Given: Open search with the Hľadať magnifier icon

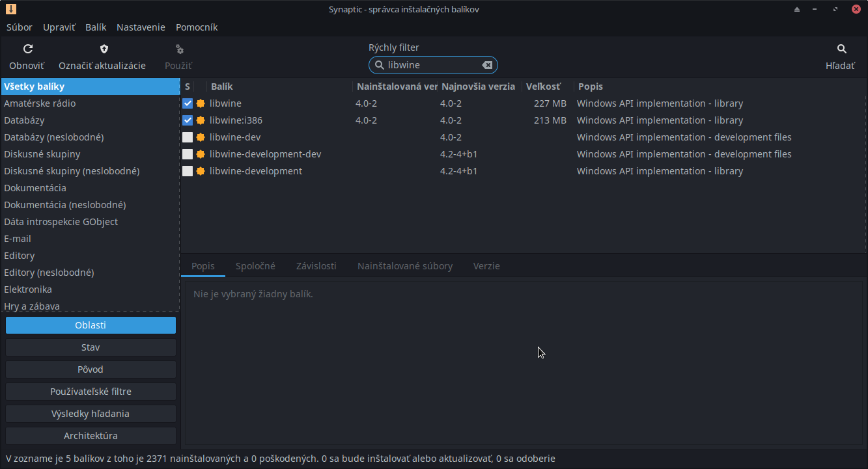Looking at the screenshot, I should pyautogui.click(x=841, y=49).
